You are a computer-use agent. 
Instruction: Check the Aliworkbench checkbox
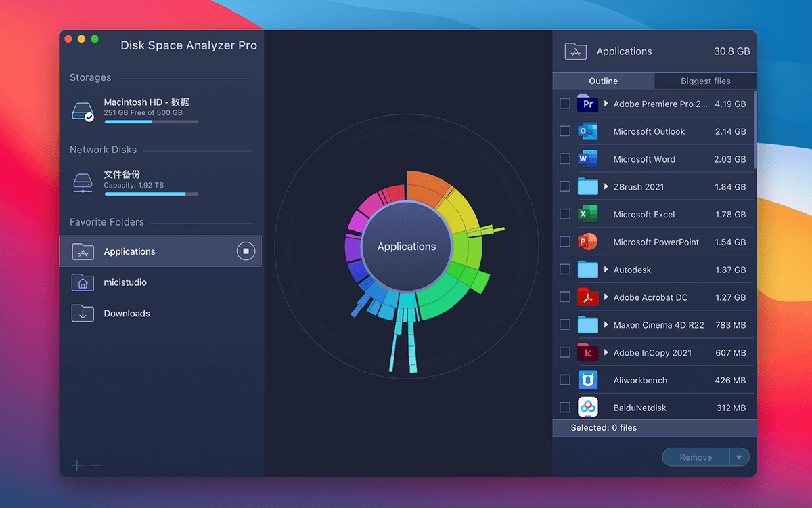tap(565, 380)
